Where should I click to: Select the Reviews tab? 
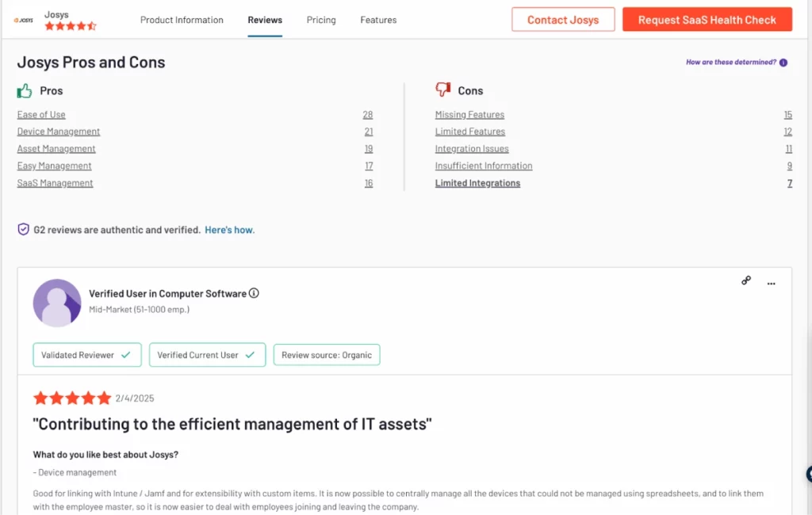(265, 20)
